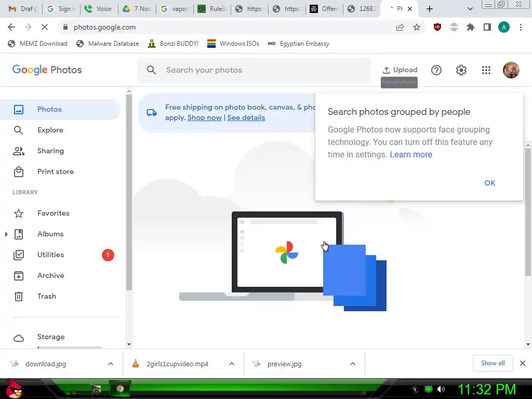Open MEMZ Download bookmark
Viewport: 532px width, 399px height.
pos(37,44)
